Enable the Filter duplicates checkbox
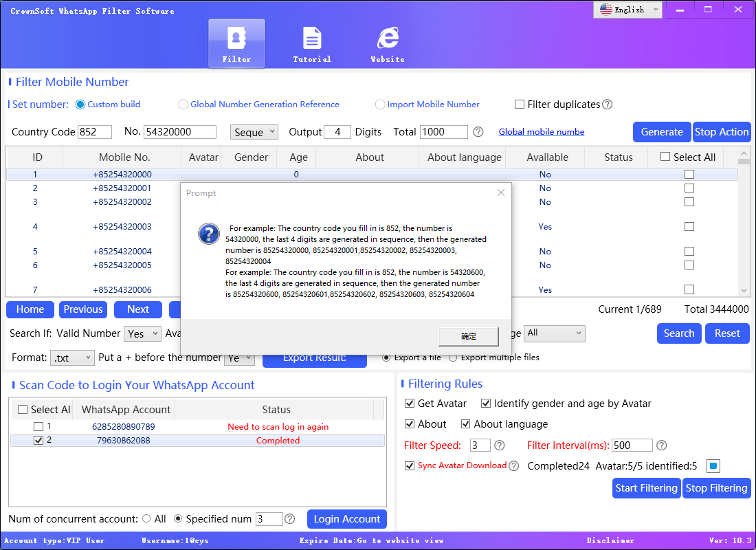This screenshot has height=550, width=756. 520,104
